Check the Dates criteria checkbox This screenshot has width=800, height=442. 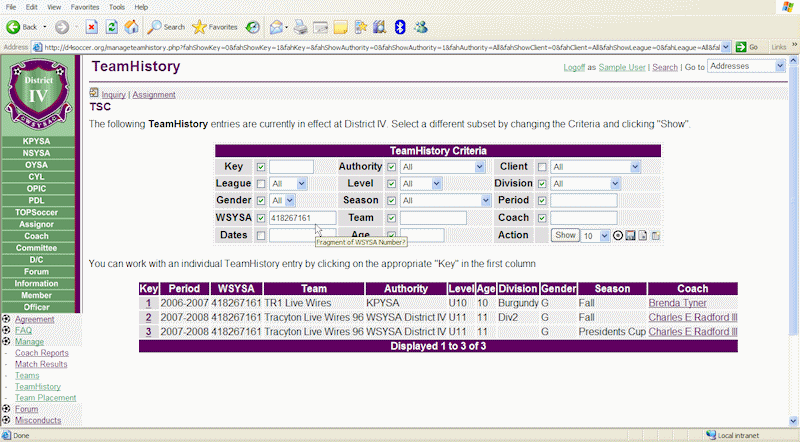[261, 236]
